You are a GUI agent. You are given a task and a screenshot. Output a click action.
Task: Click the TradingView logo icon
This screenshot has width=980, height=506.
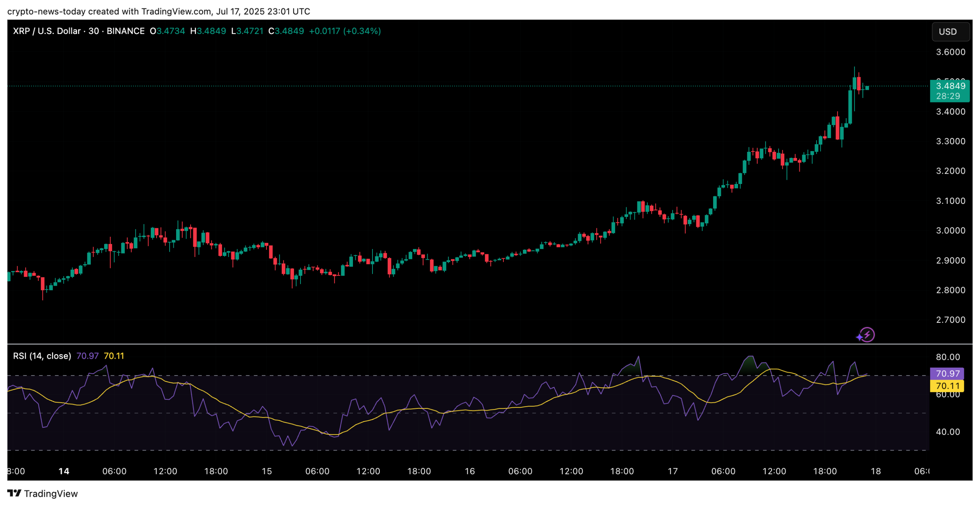coord(14,493)
